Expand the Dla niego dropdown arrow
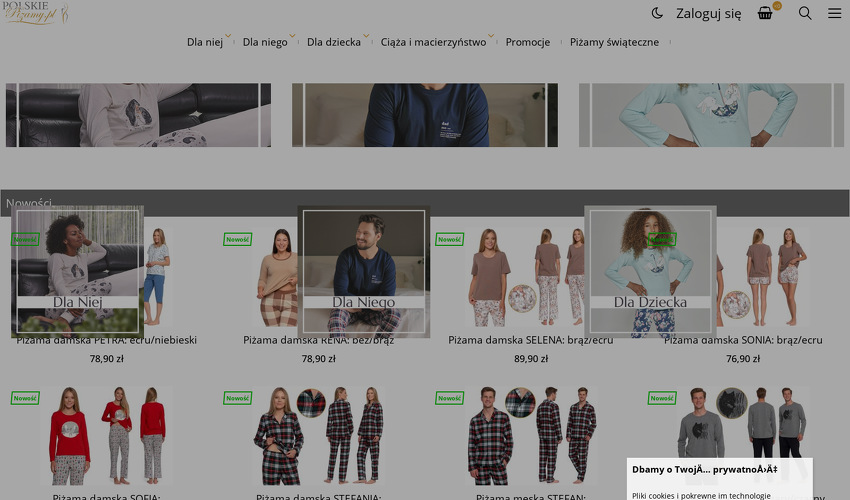This screenshot has width=850, height=500. tap(293, 37)
